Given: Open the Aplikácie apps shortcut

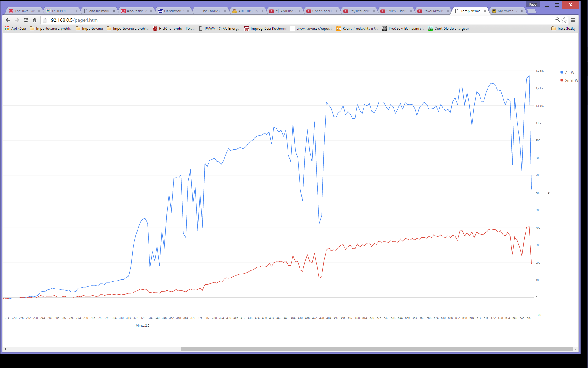Looking at the screenshot, I should point(16,29).
